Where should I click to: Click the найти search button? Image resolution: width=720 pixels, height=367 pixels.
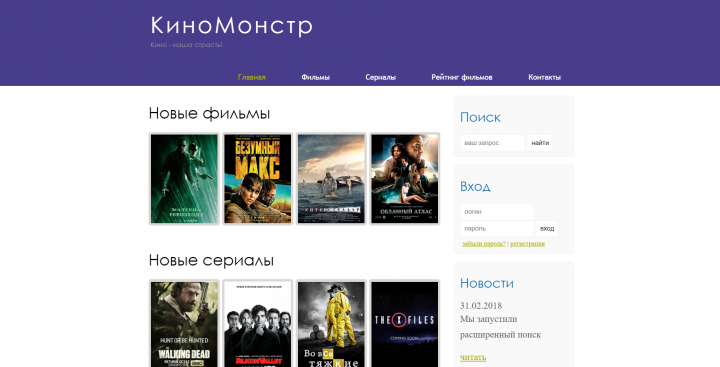click(x=540, y=143)
